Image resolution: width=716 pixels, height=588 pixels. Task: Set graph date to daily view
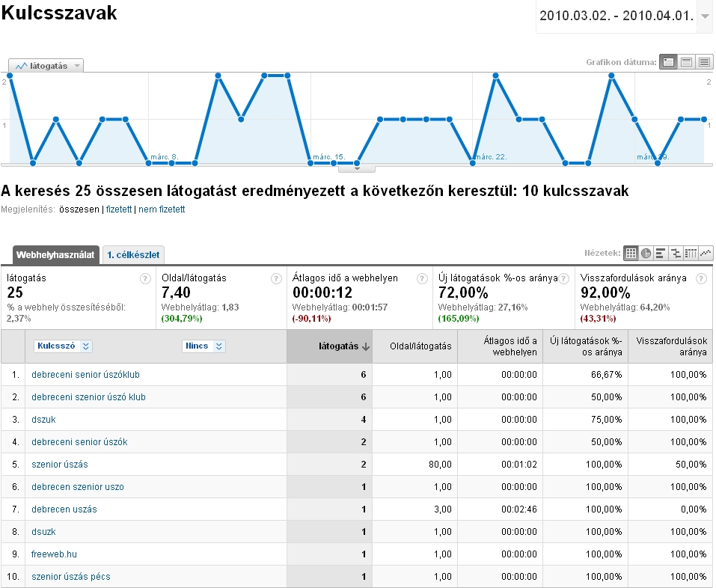(x=668, y=62)
